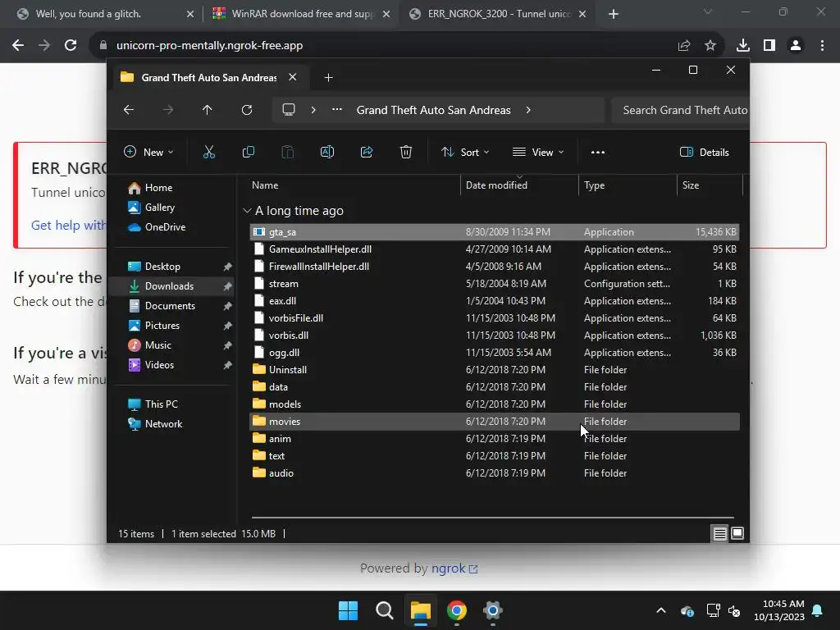The height and width of the screenshot is (630, 840).
Task: Go back in File Explorer
Action: (129, 110)
